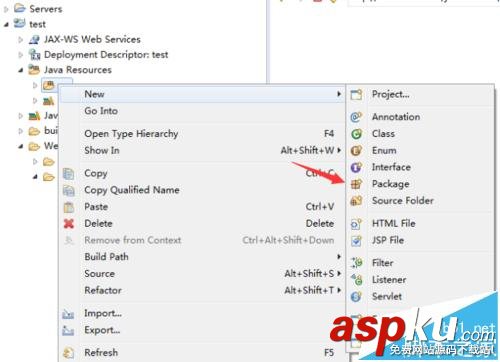Collapse the test project node

6,24
